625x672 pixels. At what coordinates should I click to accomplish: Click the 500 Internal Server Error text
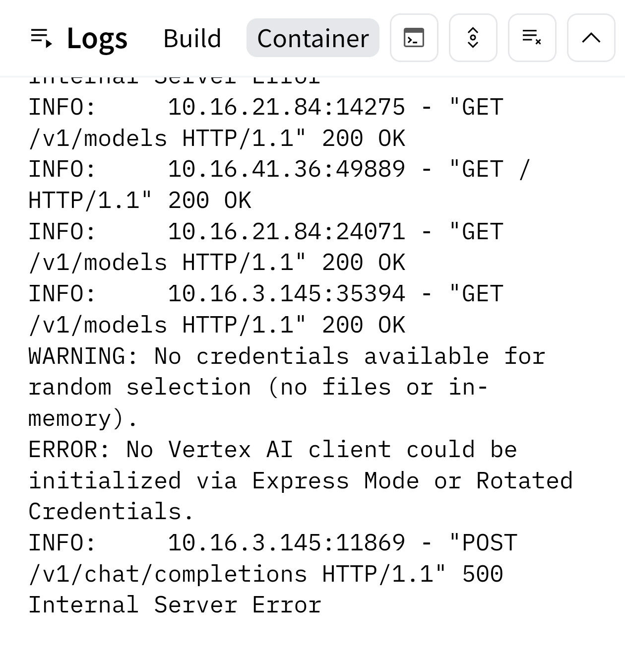[175, 605]
